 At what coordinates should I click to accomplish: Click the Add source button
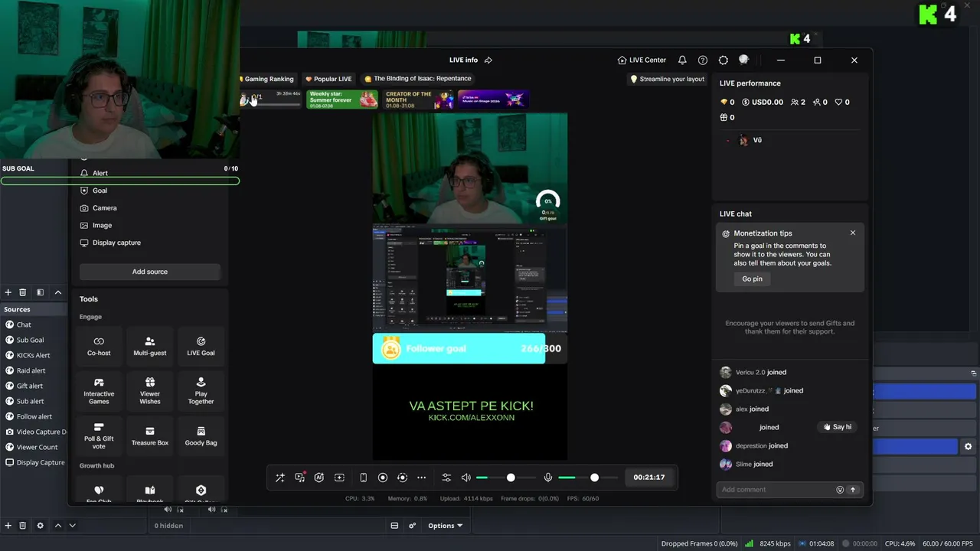pyautogui.click(x=150, y=272)
